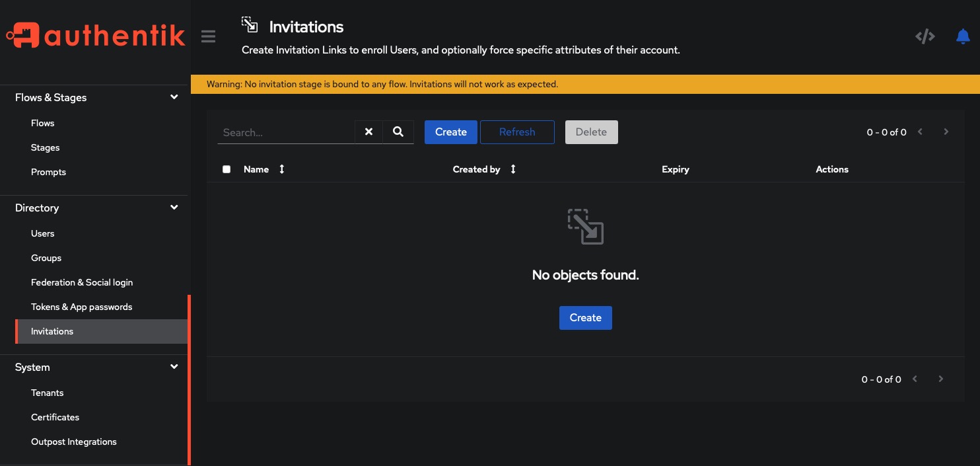
Task: Open the notifications bell
Action: point(962,36)
